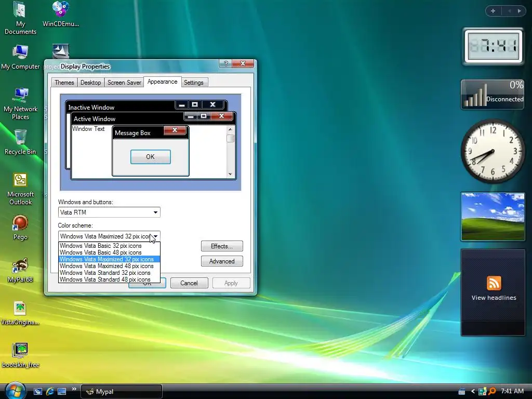Open the WinCDEmu desktop icon
Viewport: 532px width, 399px height.
(61, 14)
